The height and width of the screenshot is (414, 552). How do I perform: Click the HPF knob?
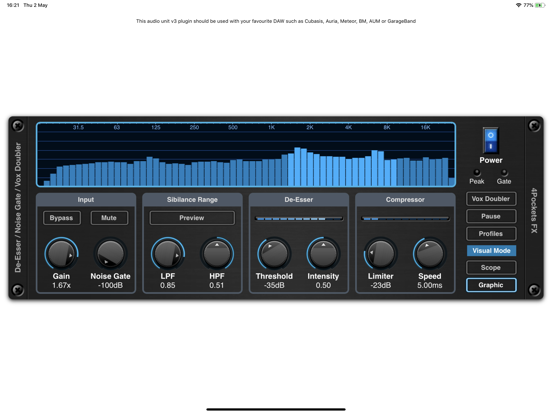(x=217, y=254)
